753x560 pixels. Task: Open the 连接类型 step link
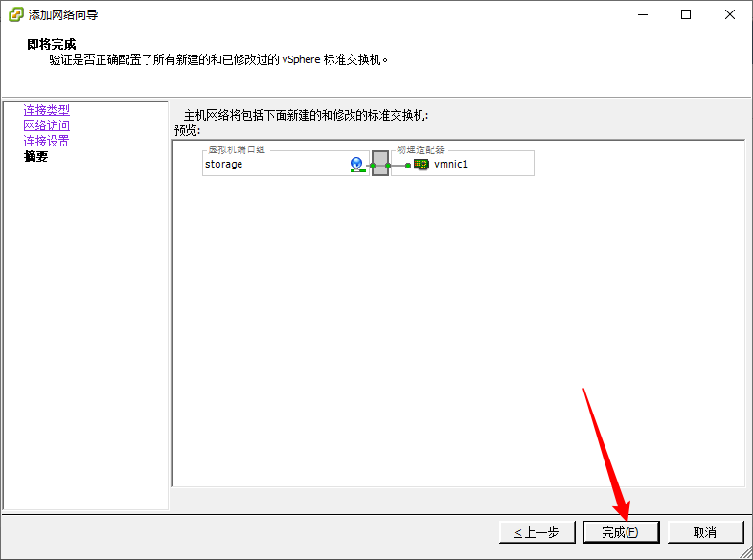click(47, 110)
